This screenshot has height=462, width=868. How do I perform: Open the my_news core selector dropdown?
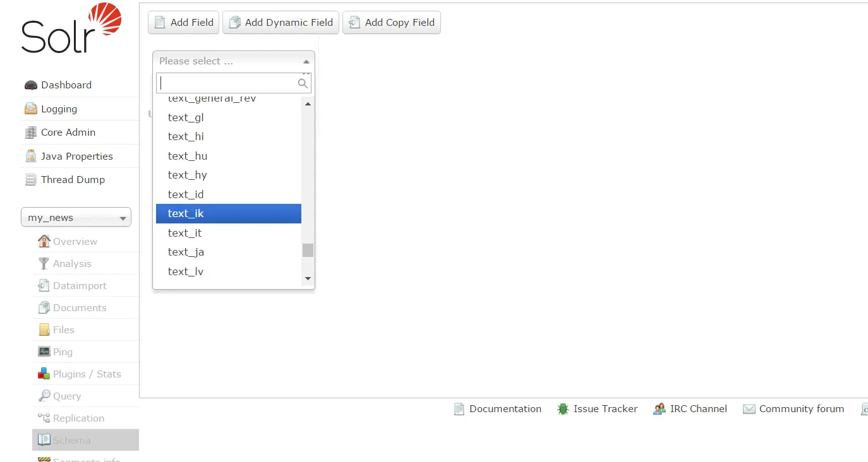76,217
